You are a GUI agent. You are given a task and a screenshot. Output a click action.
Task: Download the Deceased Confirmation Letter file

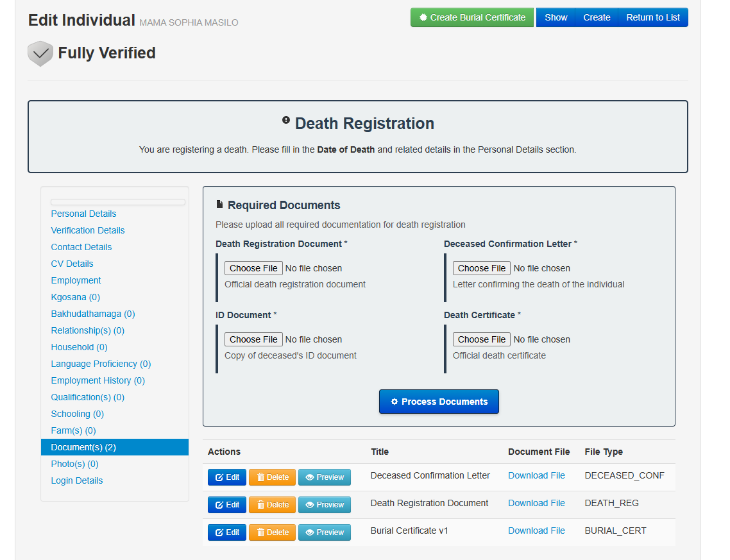coord(536,475)
